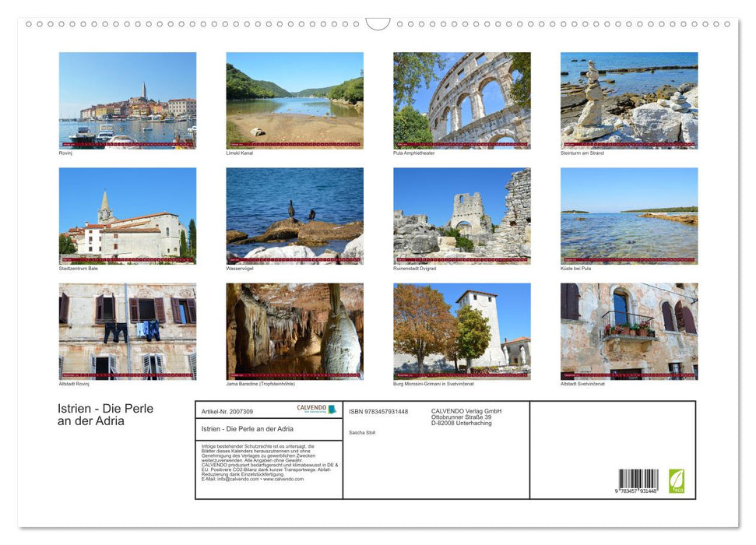Select the Küste bei Pula photo
This screenshot has height=545, width=756.
(x=629, y=216)
